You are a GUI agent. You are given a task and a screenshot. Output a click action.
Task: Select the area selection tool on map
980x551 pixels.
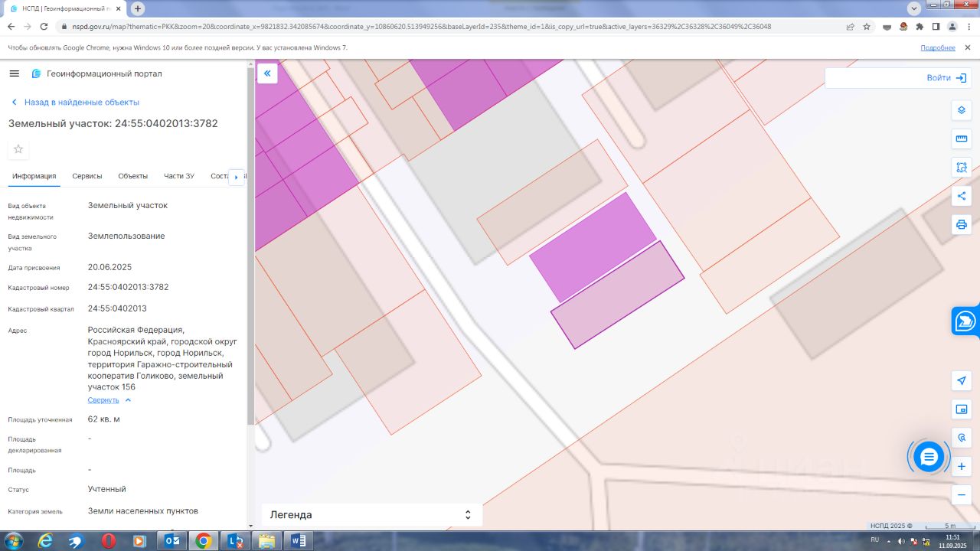coord(962,167)
